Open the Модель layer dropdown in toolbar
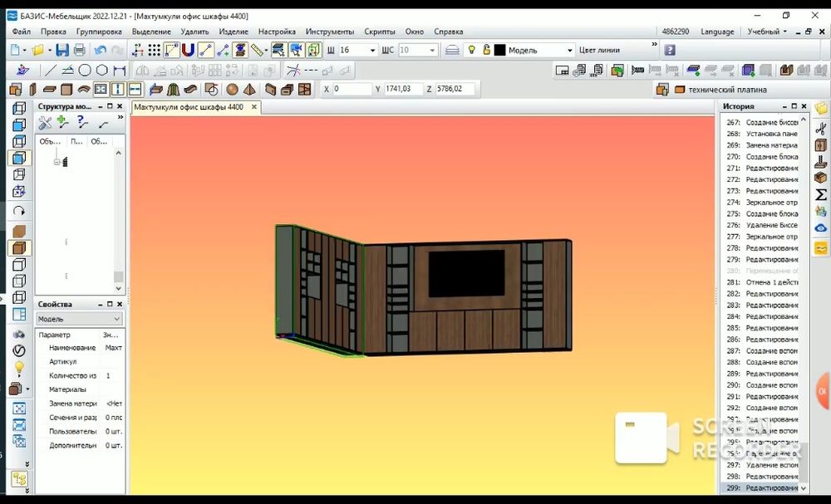 point(569,51)
